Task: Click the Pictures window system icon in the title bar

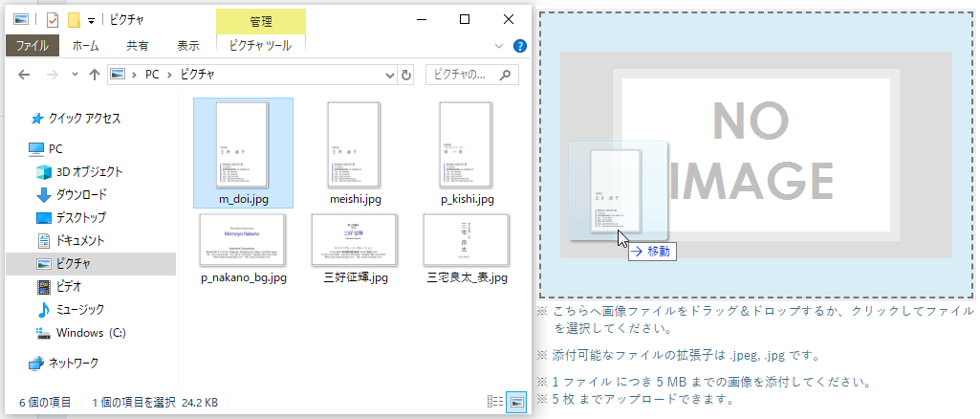Action: coord(21,20)
